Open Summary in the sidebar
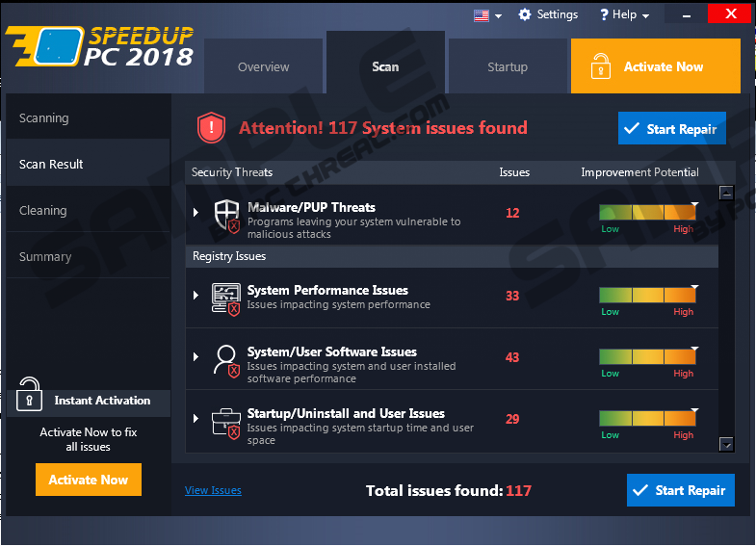Screen dimensions: 756x546 pyautogui.click(x=89, y=256)
